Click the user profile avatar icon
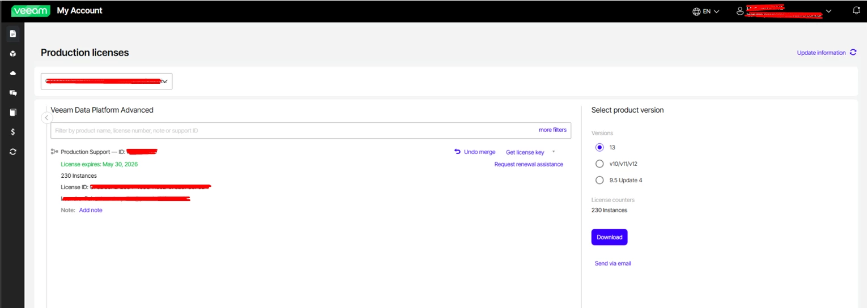 pos(740,11)
